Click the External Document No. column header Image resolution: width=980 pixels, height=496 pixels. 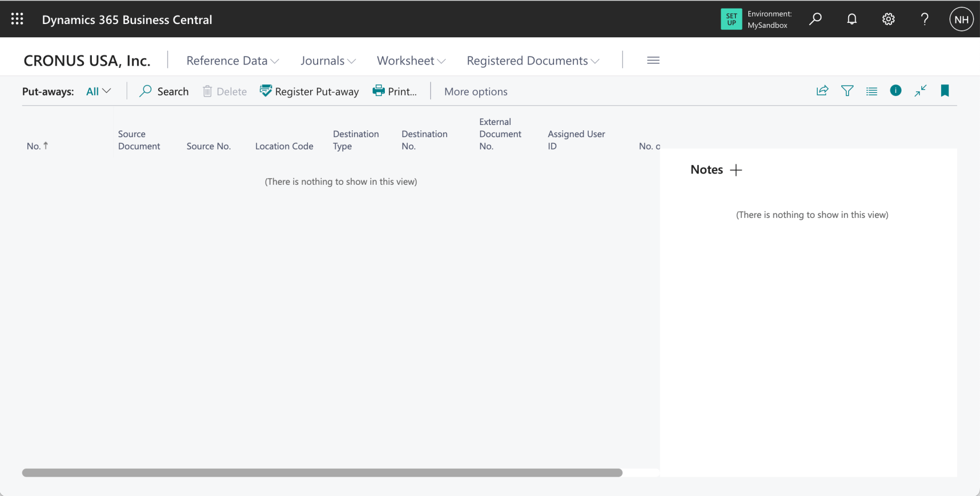[500, 134]
